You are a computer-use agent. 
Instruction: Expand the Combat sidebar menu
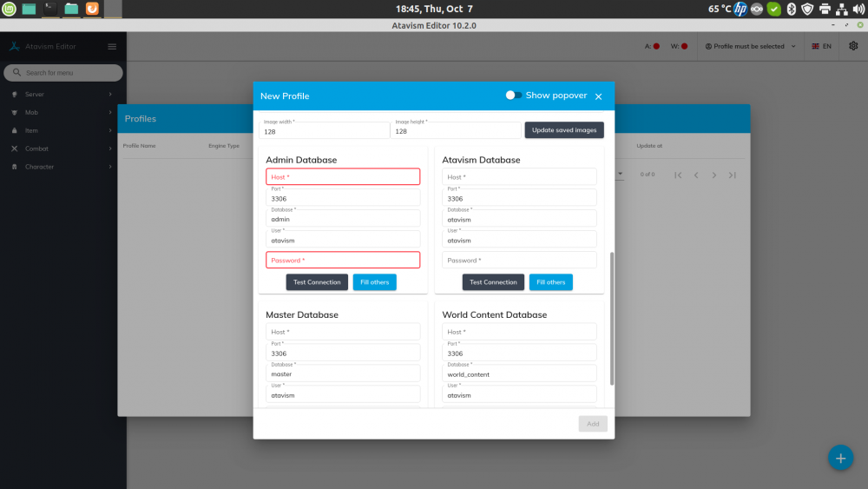click(x=61, y=149)
